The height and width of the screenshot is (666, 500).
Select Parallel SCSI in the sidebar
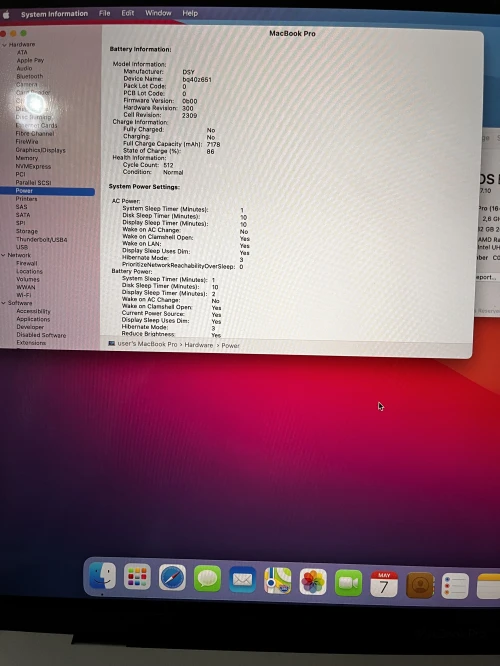[33, 183]
